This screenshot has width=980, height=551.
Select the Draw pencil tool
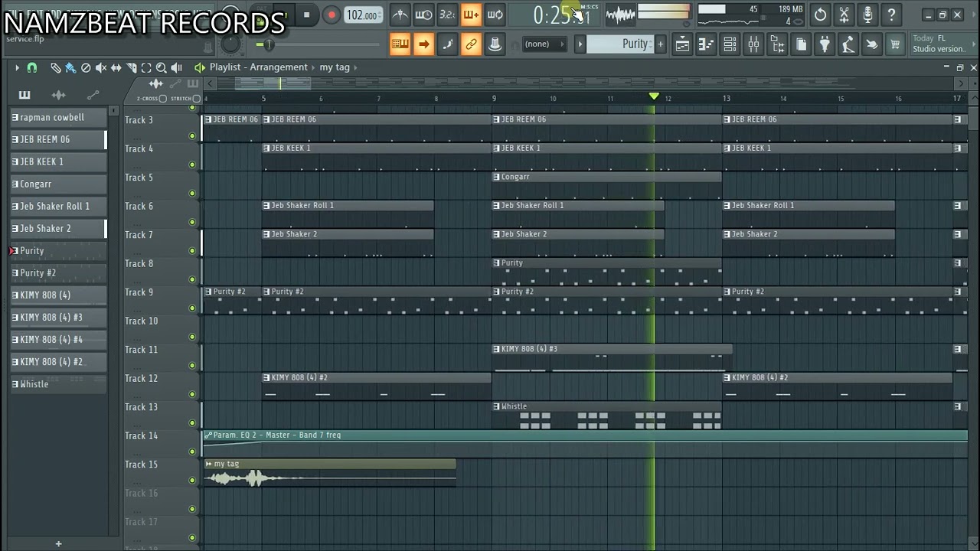56,67
